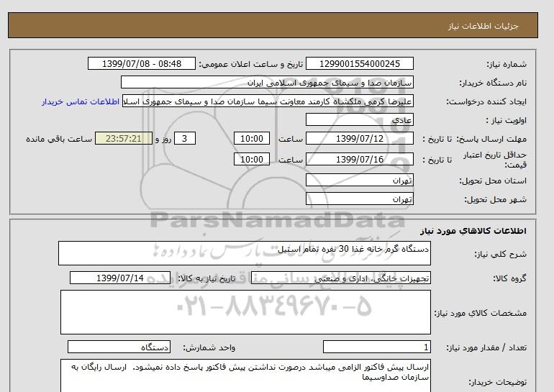This screenshot has height=392, width=554.
Task: Click the نام دستگاه خریدار label
Action: click(493, 83)
